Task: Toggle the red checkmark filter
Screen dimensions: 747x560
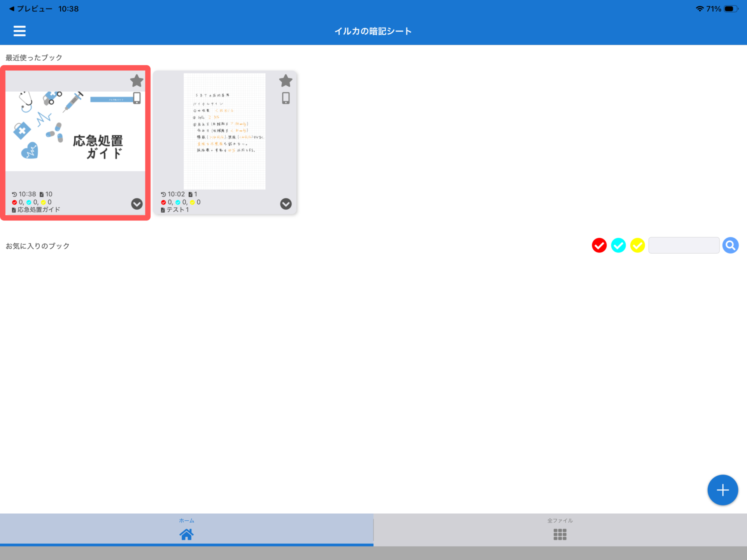Action: pyautogui.click(x=599, y=245)
